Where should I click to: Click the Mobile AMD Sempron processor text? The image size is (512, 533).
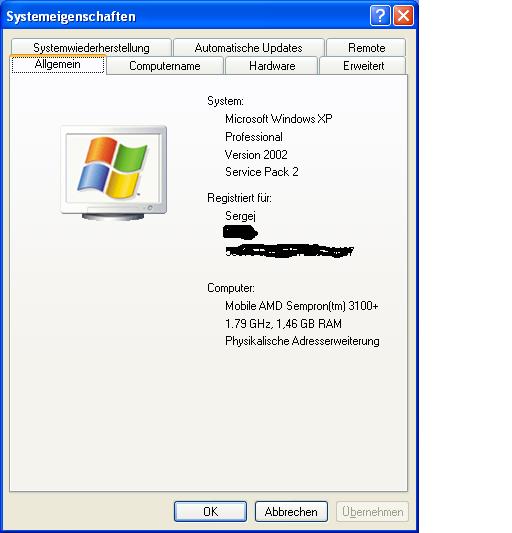click(302, 306)
